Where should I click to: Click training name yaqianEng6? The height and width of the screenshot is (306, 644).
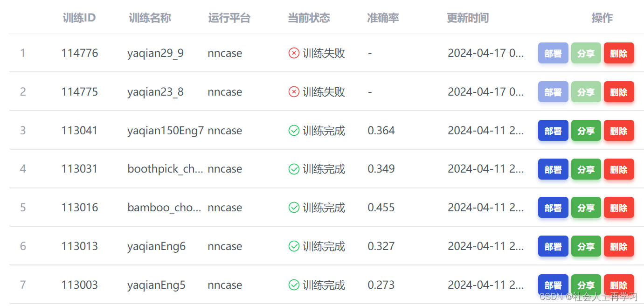pyautogui.click(x=156, y=247)
